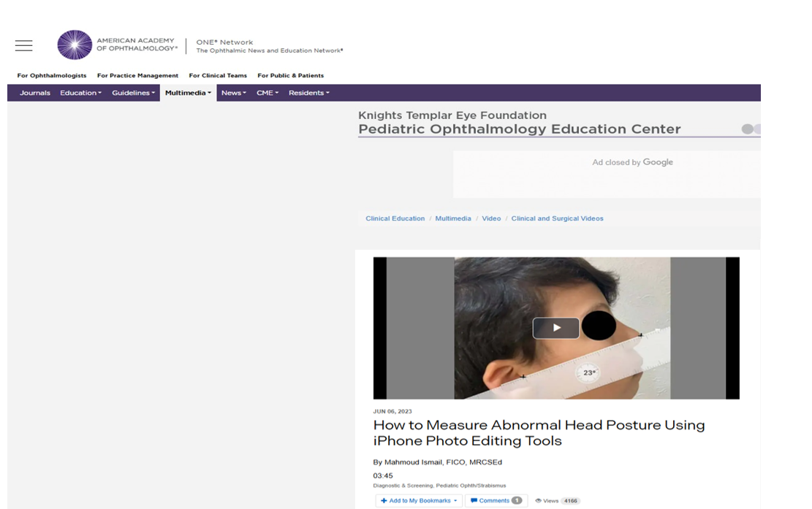
Task: Click the plus icon beside Add to My Bookmarks
Action: click(384, 501)
